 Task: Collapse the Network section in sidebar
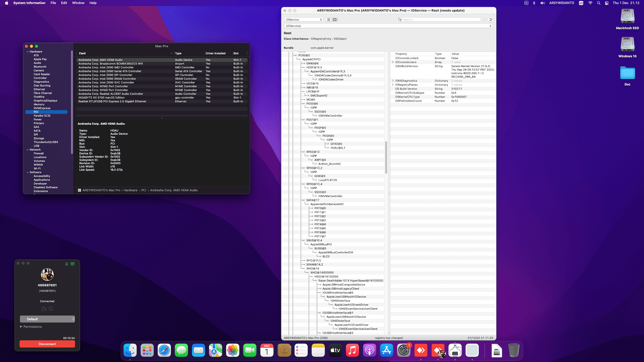point(28,150)
